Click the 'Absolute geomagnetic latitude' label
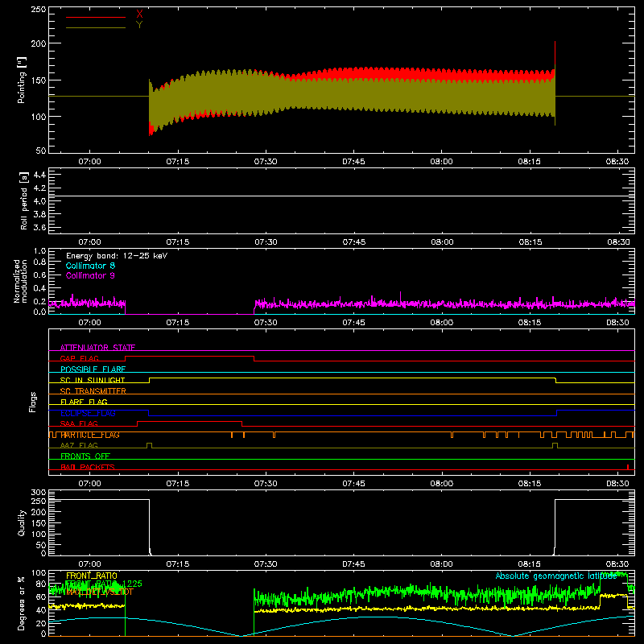 tap(556, 576)
